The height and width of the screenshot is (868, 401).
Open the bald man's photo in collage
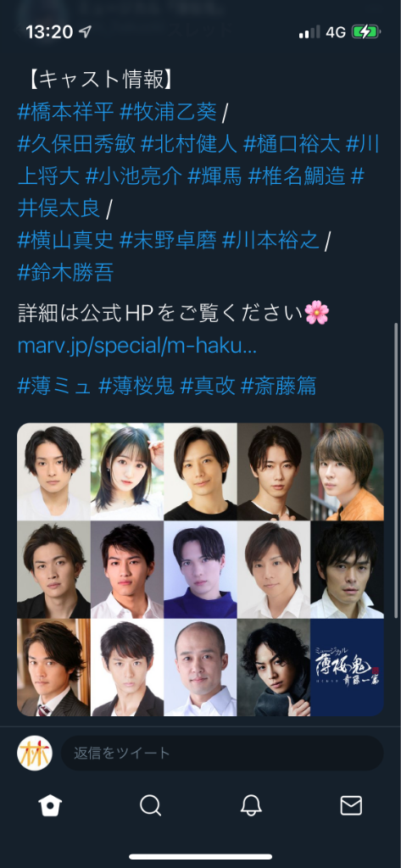coord(200,667)
